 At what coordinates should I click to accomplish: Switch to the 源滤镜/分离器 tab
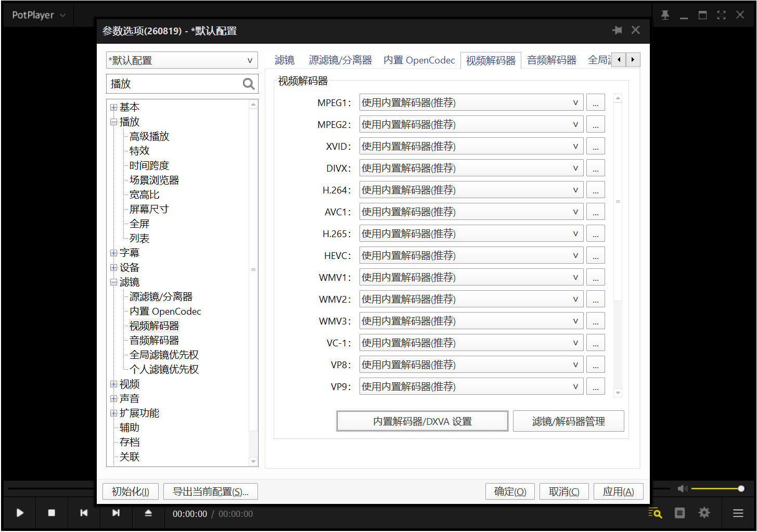(340, 60)
